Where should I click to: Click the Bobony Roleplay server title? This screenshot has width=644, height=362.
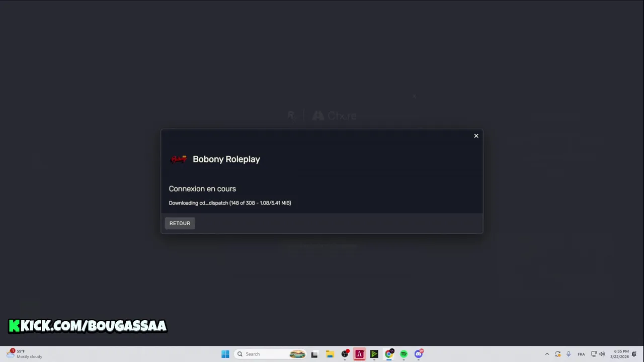click(226, 159)
